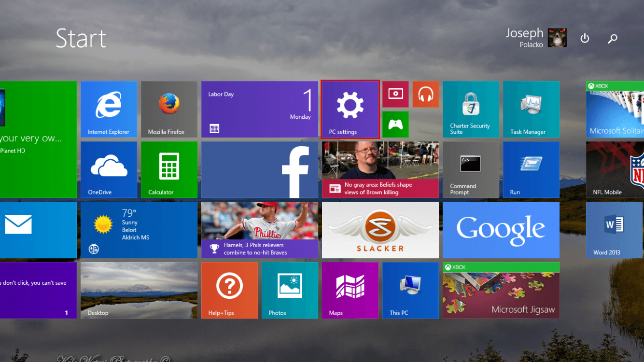Open Mozilla Firefox

tap(169, 109)
